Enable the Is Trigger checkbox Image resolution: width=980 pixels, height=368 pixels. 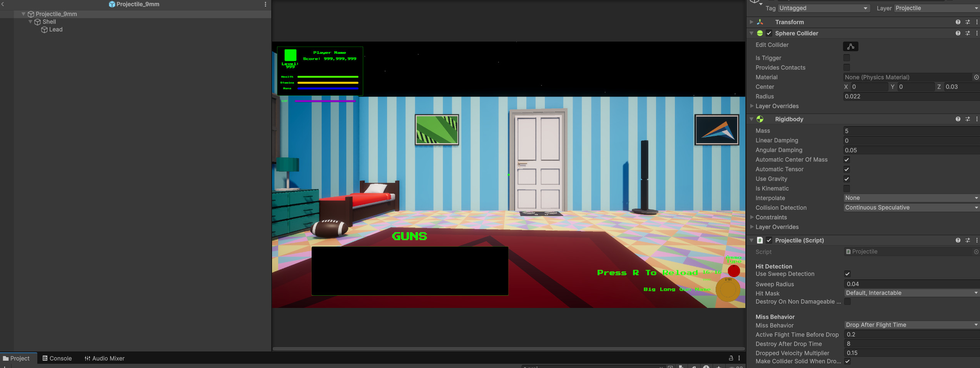(846, 58)
